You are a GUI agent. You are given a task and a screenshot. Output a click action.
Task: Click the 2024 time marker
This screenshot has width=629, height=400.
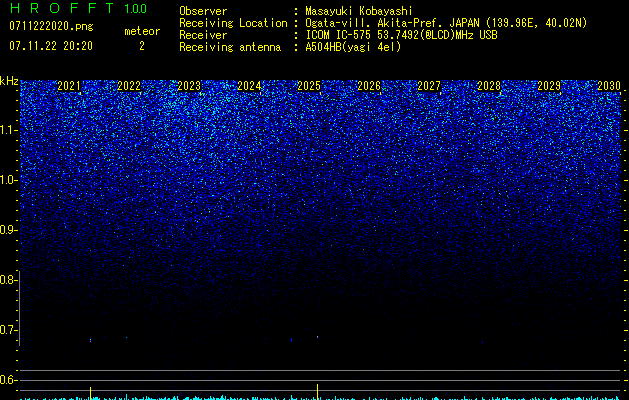249,86
